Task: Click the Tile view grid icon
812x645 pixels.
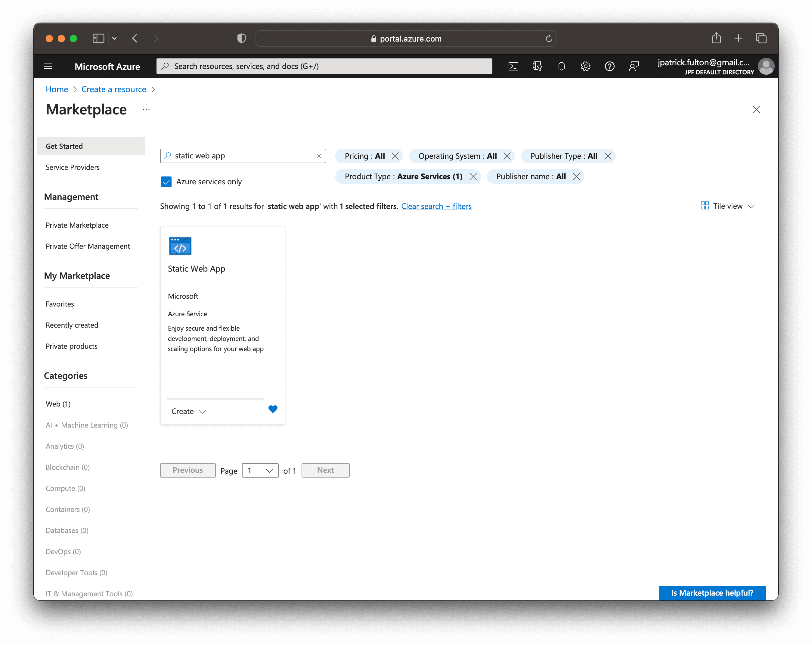Action: pos(704,206)
